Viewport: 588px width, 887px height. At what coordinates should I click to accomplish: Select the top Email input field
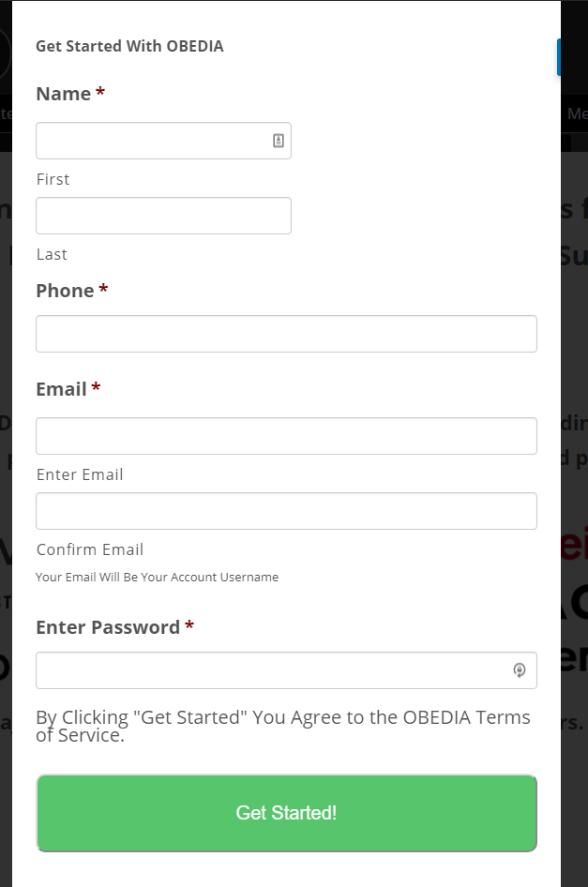(x=286, y=436)
